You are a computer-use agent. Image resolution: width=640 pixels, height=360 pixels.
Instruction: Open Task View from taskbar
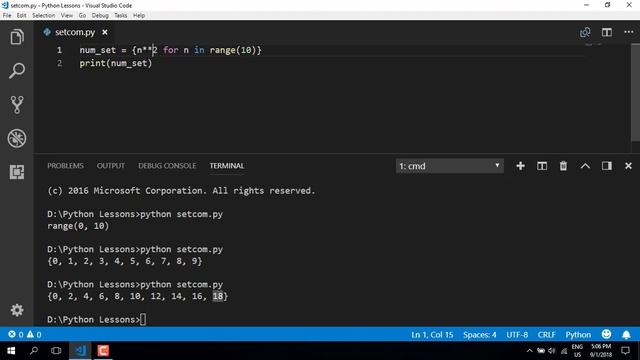(x=56, y=351)
